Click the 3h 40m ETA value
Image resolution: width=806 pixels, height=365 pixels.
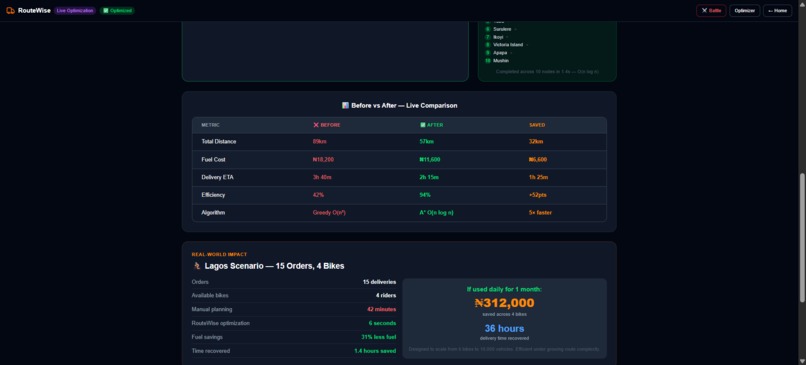(x=322, y=177)
